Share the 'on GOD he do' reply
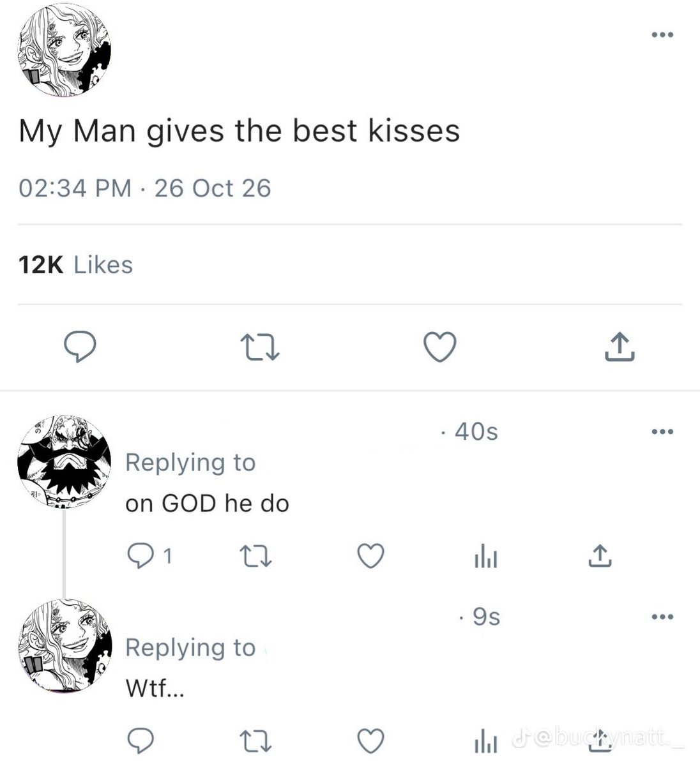 [600, 556]
